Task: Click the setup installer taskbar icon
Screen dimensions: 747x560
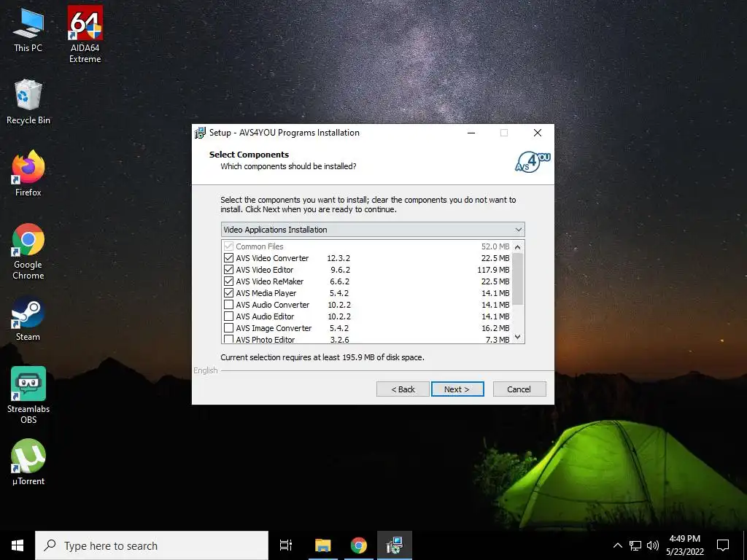Action: (395, 545)
